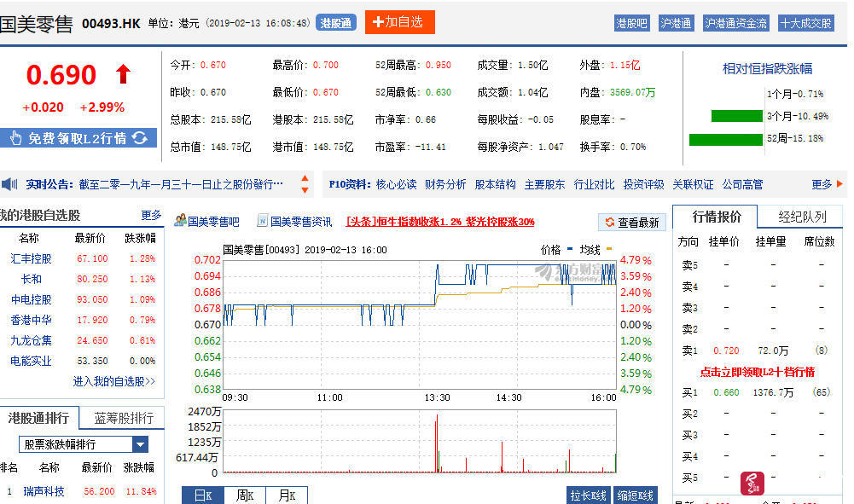This screenshot has width=854, height=504.
Task: Click the speaker icon beside 实时公告
Action: point(9,183)
